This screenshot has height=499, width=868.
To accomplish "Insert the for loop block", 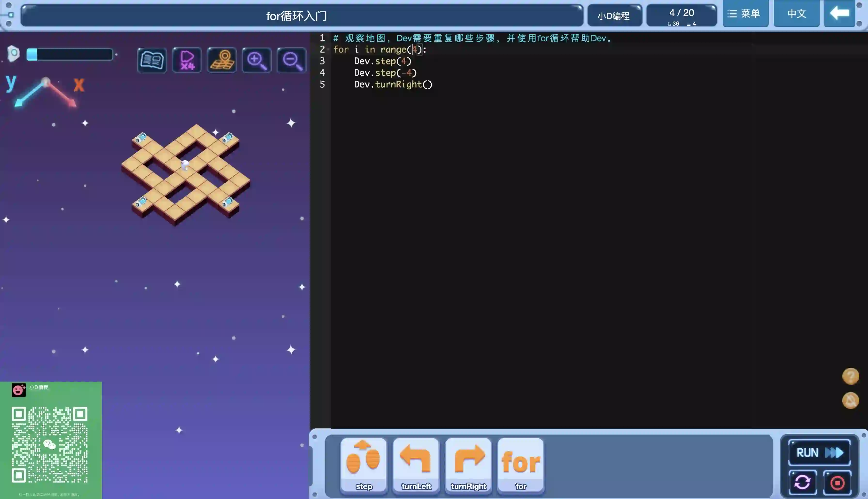I will pyautogui.click(x=520, y=465).
